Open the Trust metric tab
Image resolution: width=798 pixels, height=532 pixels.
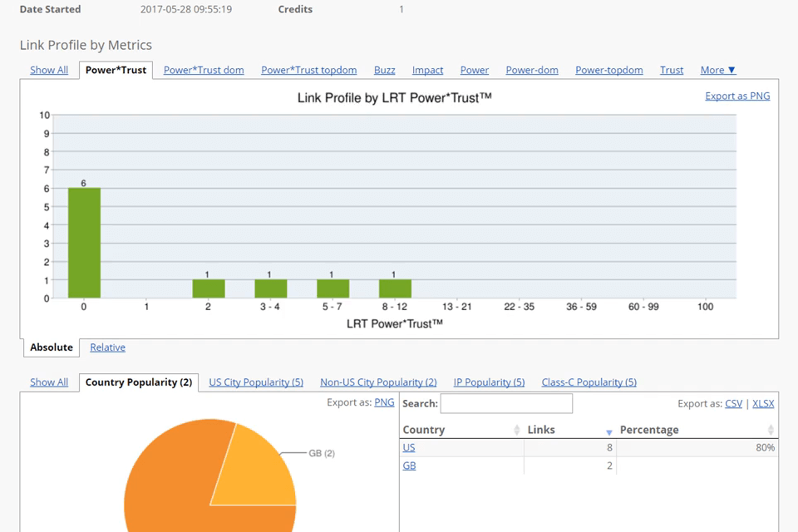pos(672,70)
